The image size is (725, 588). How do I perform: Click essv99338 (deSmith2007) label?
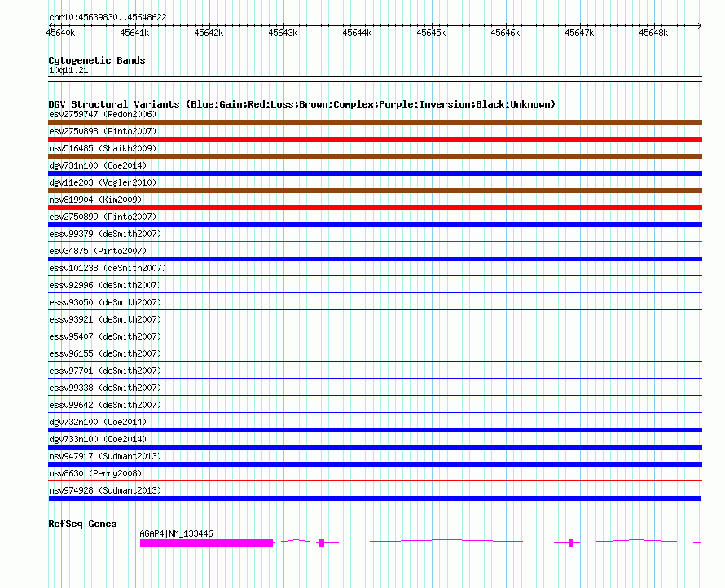pyautogui.click(x=105, y=388)
